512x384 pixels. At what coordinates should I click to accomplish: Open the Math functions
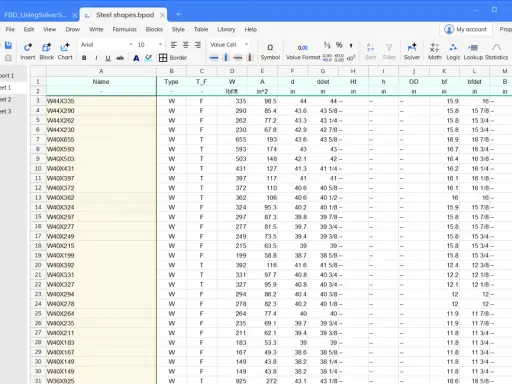coord(434,52)
